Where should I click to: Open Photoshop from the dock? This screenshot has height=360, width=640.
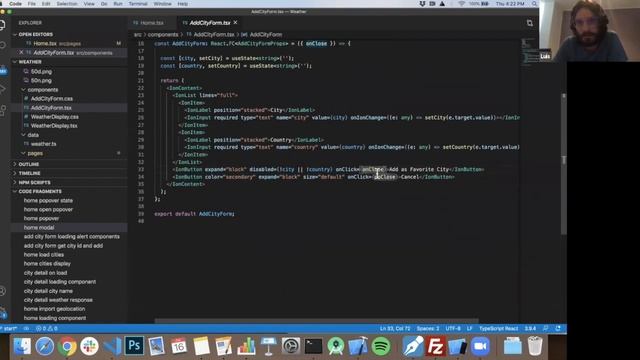pyautogui.click(x=134, y=346)
